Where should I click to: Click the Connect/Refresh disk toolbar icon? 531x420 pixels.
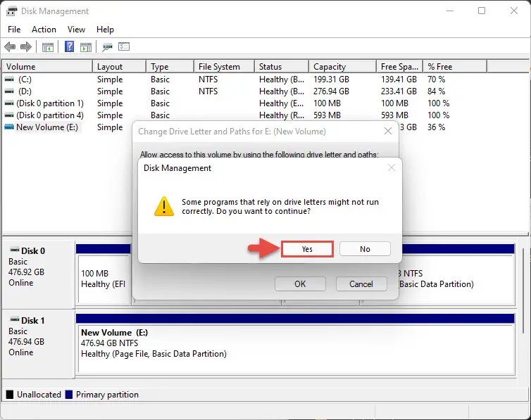click(107, 46)
